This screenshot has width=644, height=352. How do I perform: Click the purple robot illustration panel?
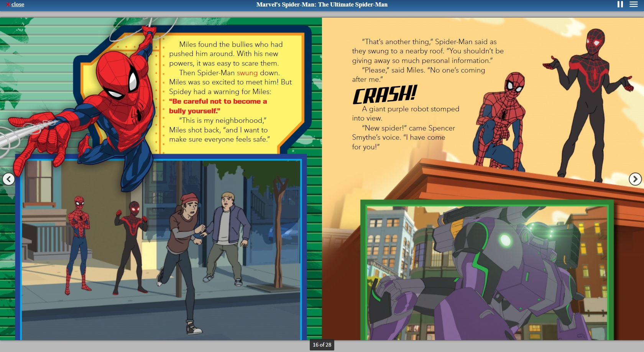(x=487, y=273)
